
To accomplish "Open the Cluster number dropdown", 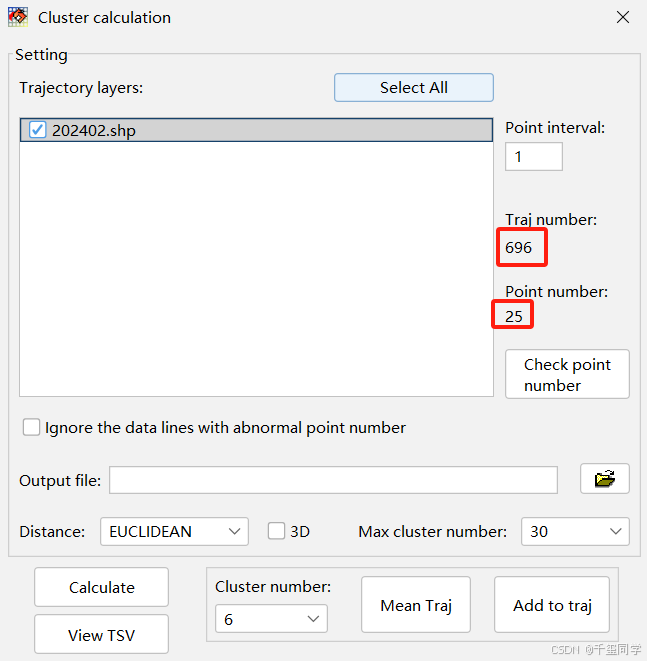I will 271,618.
